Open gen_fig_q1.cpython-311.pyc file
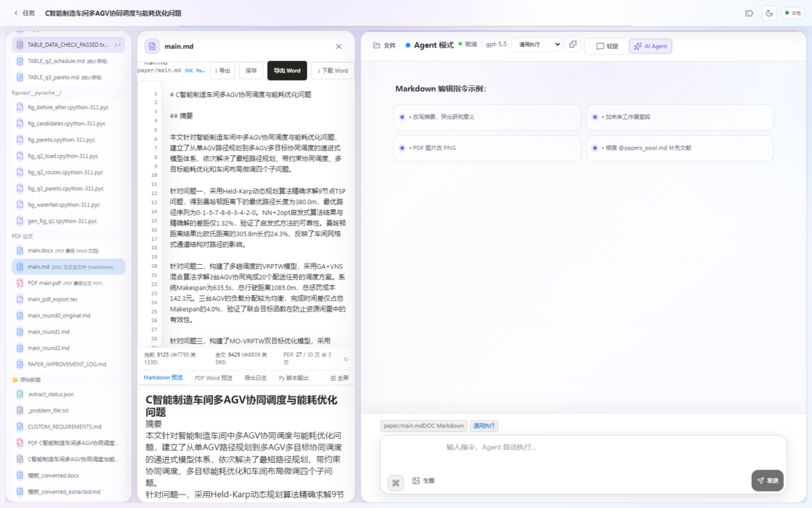The height and width of the screenshot is (508, 812). point(68,221)
